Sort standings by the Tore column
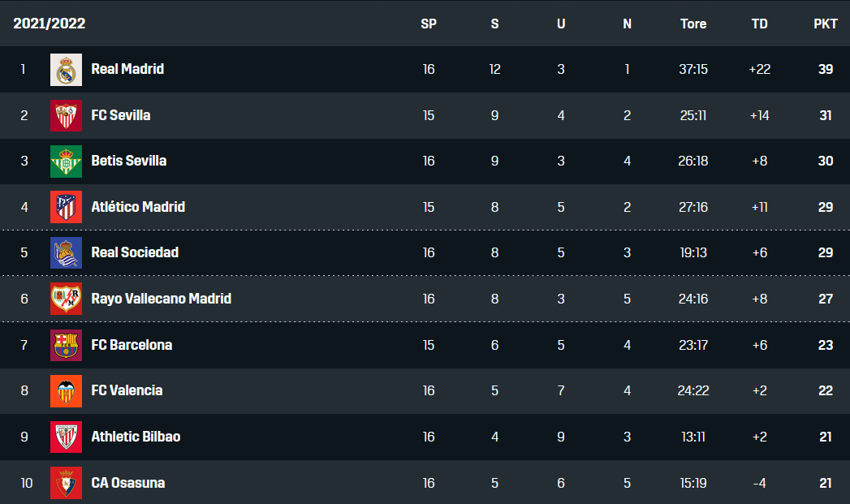 693,24
